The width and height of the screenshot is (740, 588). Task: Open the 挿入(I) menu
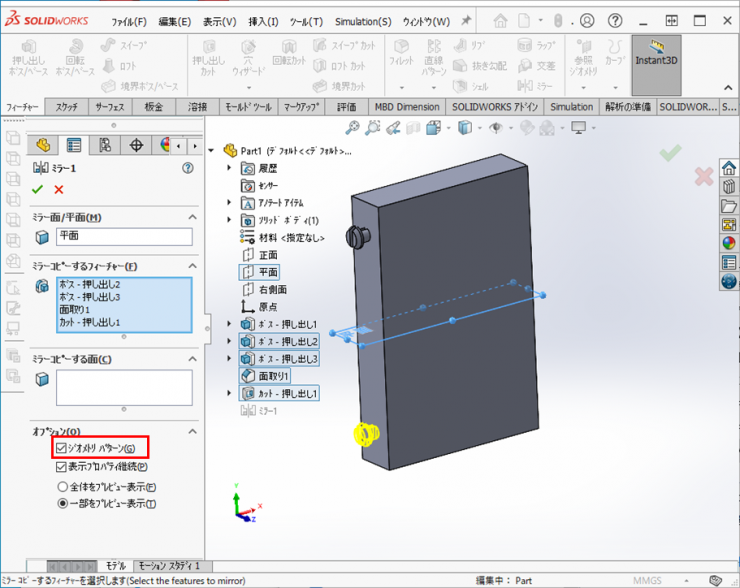264,21
